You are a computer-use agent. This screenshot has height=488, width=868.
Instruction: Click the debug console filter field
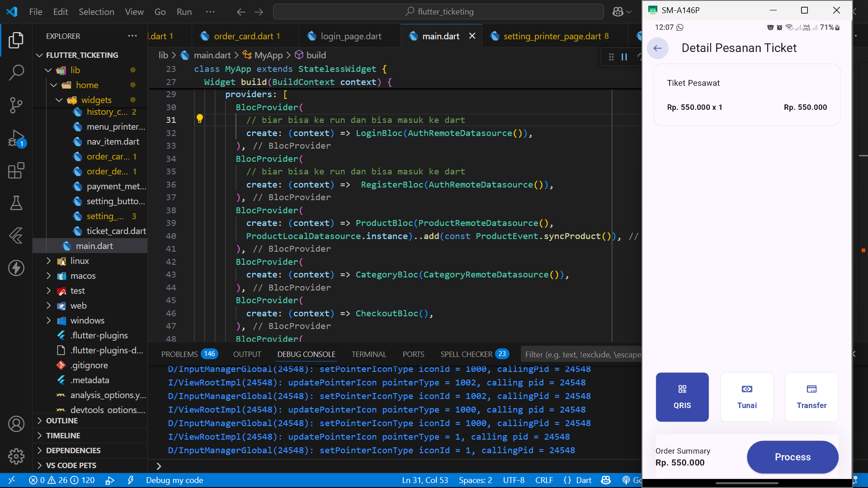coord(582,355)
